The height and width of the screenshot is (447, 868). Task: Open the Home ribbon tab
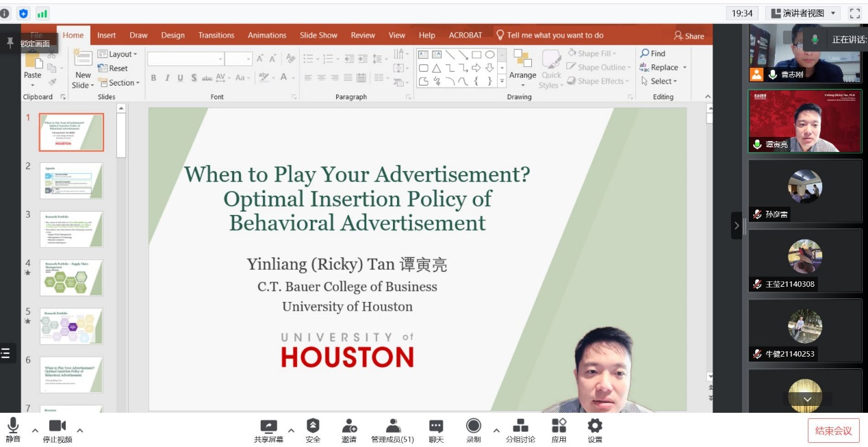click(x=73, y=36)
